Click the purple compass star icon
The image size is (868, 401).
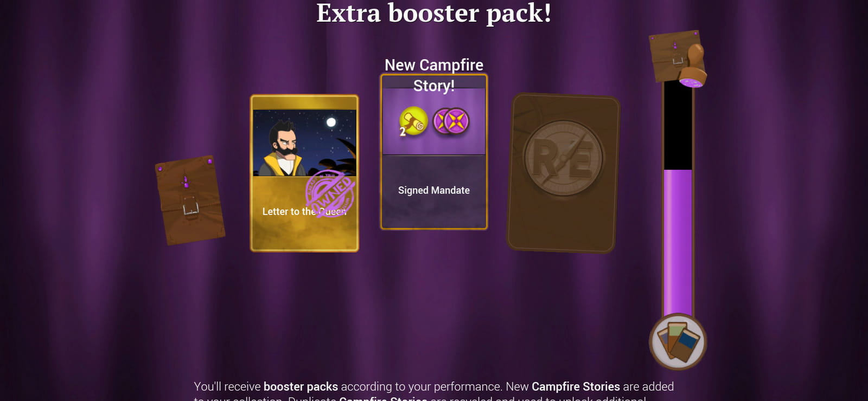451,120
